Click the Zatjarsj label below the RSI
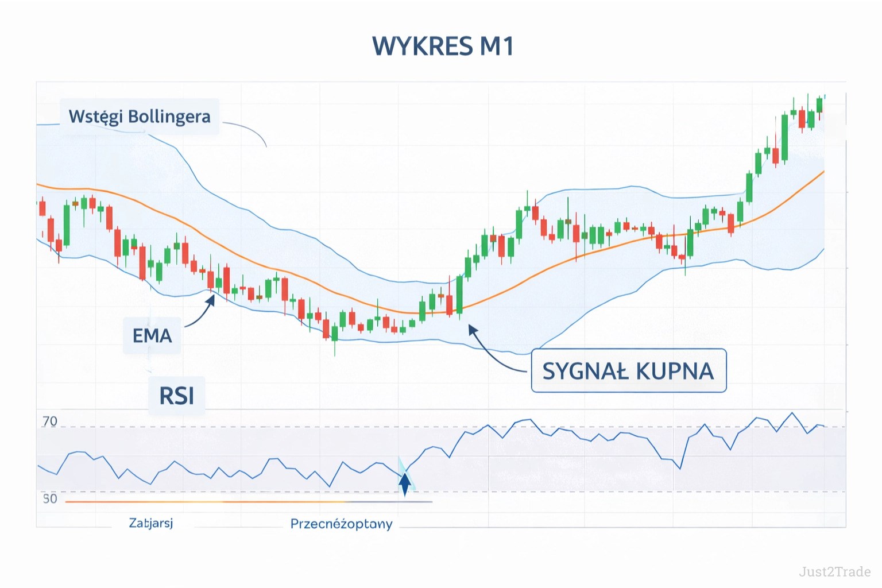Screen dimensions: 882x588 tap(151, 523)
